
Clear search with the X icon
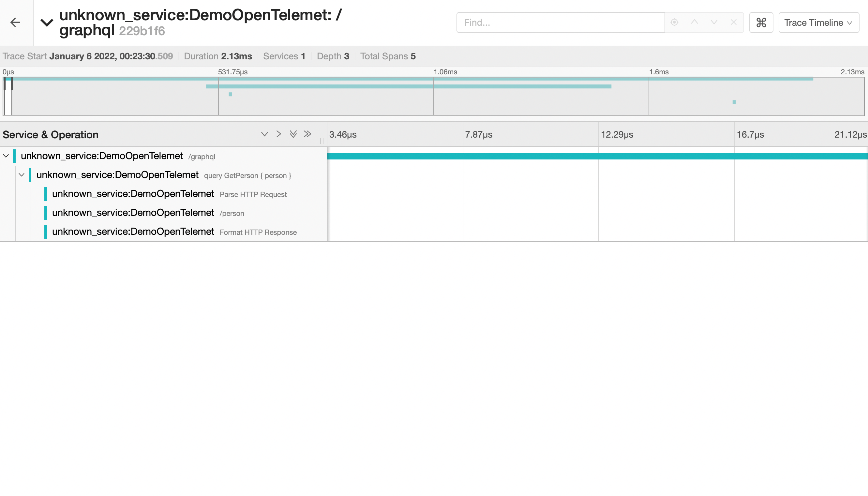733,23
